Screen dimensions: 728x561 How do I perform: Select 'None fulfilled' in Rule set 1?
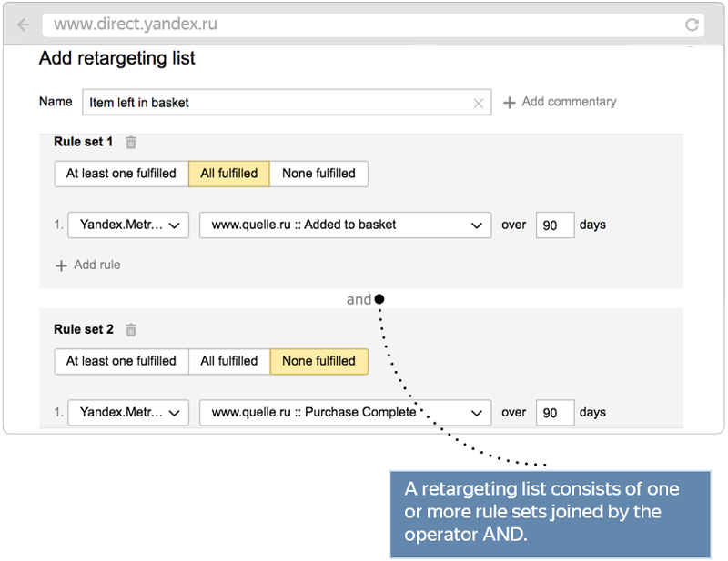coord(319,174)
